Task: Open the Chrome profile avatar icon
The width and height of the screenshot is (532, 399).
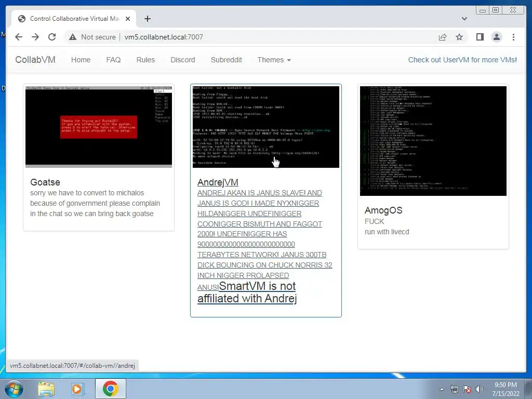Action: coord(496,37)
